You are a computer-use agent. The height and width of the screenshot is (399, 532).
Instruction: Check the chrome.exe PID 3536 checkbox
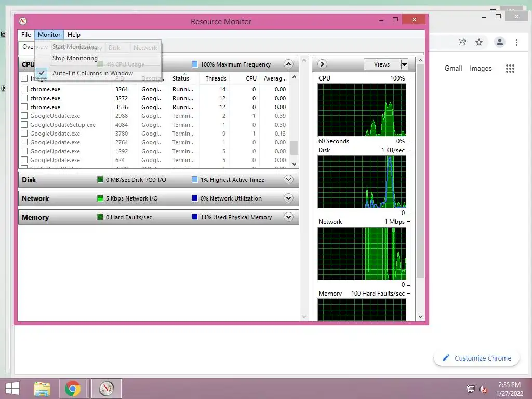(x=24, y=107)
